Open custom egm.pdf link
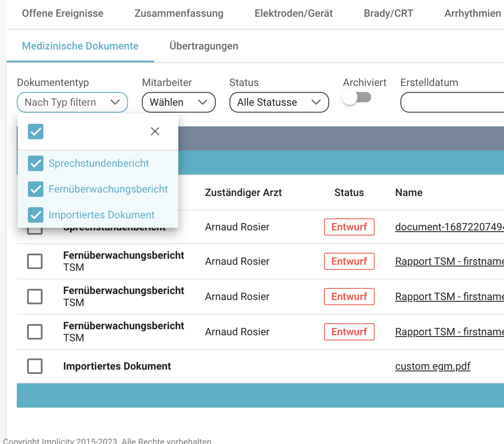The width and height of the screenshot is (504, 444). [433, 366]
